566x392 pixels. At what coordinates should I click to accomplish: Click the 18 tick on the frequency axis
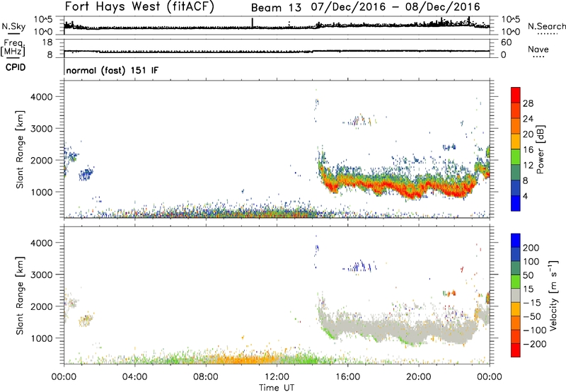(x=47, y=42)
